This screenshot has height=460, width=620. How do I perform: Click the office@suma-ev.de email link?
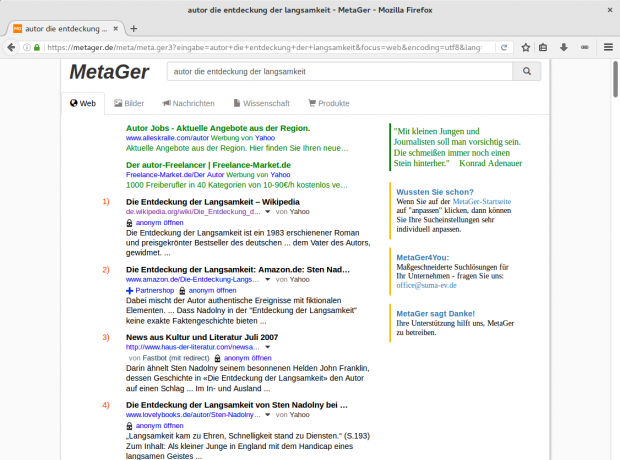(426, 286)
